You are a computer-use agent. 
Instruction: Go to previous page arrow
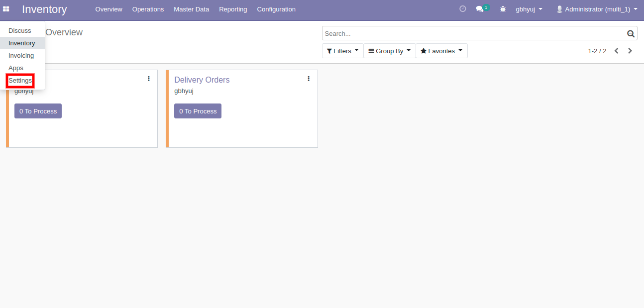click(616, 51)
